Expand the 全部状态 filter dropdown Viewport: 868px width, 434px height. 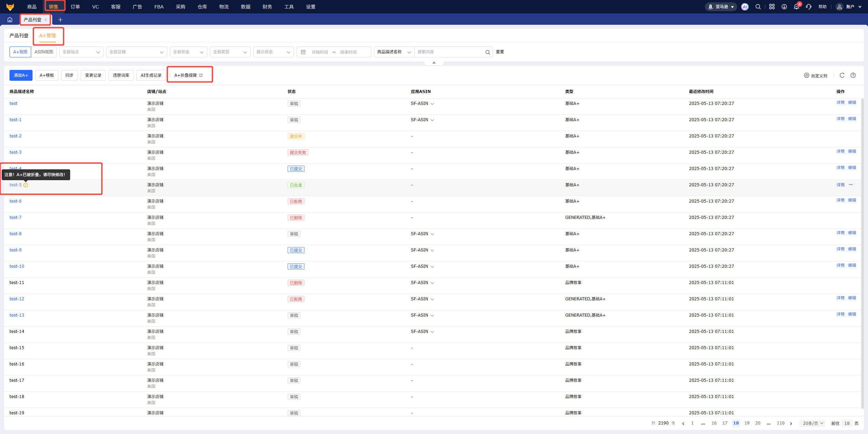[188, 52]
